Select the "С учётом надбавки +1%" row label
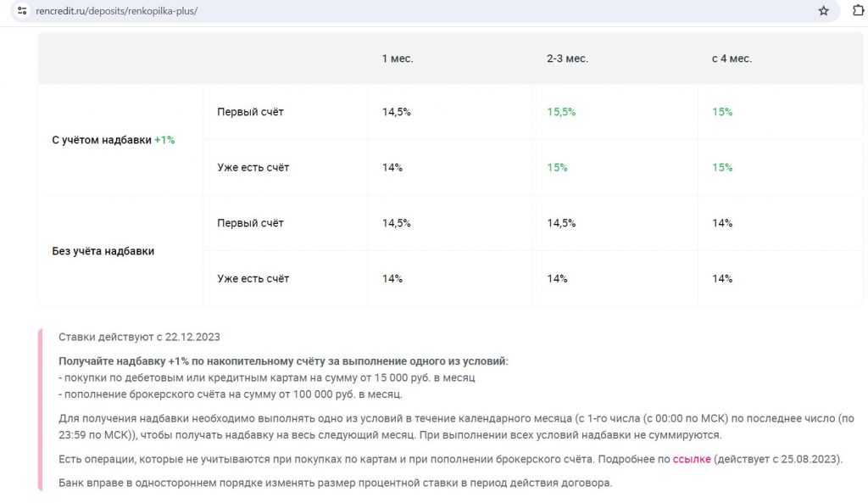Viewport: 868px width, 503px height. 114,140
